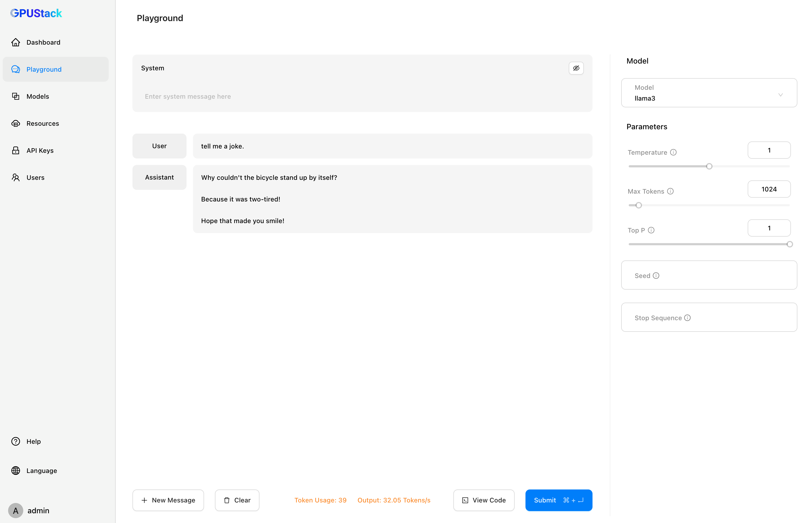812x523 pixels.
Task: Click the Resources navigation icon
Action: pyautogui.click(x=16, y=123)
